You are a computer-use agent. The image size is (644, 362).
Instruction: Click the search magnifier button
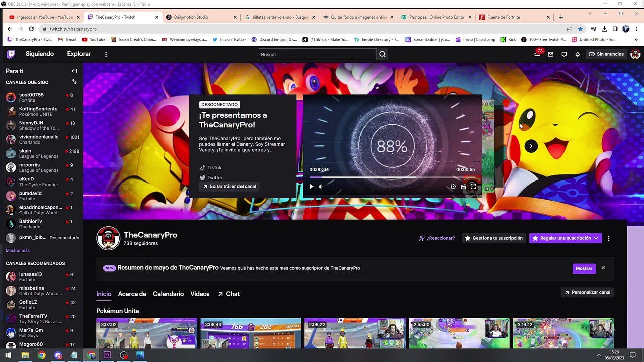tap(383, 54)
